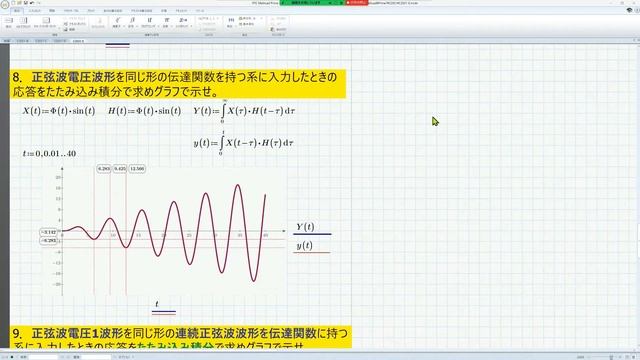Switch to the 数式の書式設定 ribbon tab

coord(113,11)
